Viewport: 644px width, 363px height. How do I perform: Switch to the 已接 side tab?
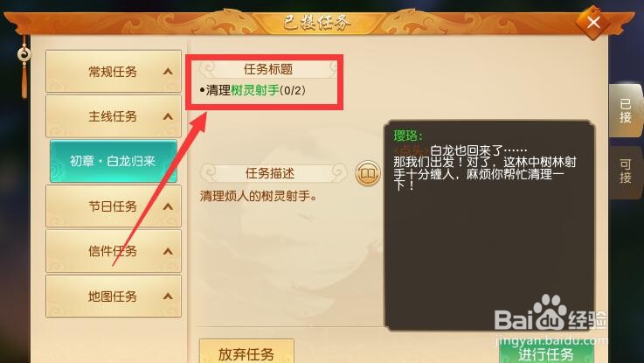click(625, 110)
